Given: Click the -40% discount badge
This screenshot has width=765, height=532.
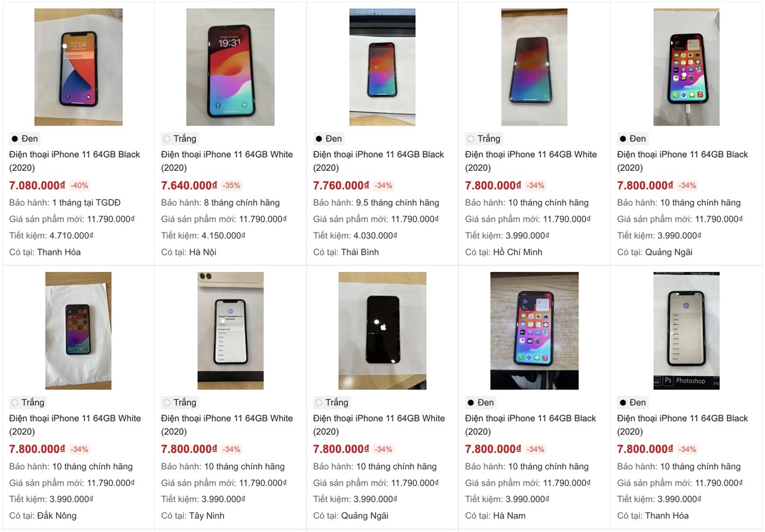Looking at the screenshot, I should pos(79,185).
